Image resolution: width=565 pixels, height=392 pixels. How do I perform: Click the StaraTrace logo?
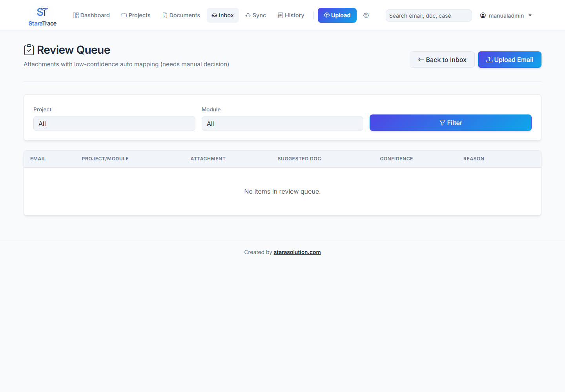(42, 16)
